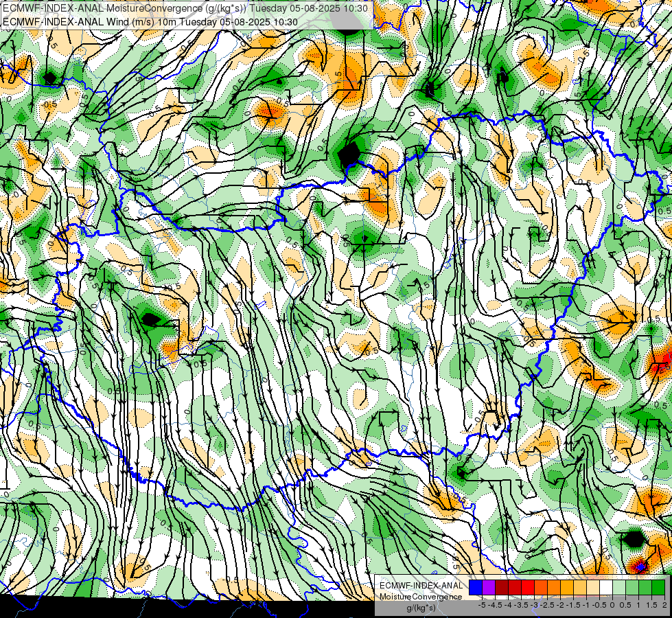
Task: Click the amber swatch between -2 and -1.5
Action: point(567,587)
